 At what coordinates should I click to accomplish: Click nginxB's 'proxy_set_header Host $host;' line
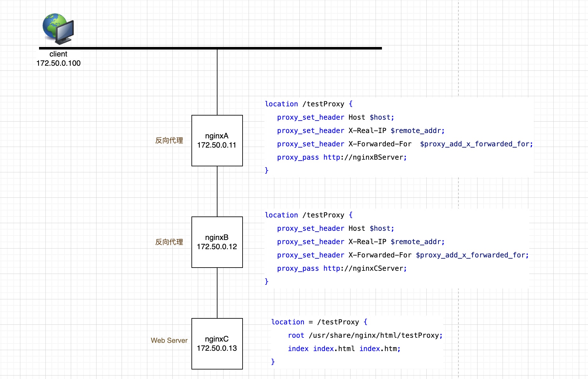[336, 229]
